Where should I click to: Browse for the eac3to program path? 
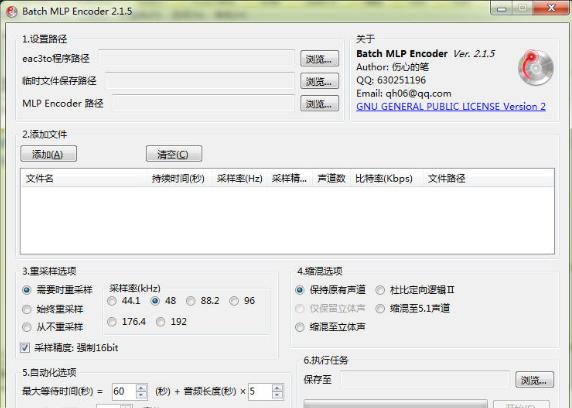319,58
